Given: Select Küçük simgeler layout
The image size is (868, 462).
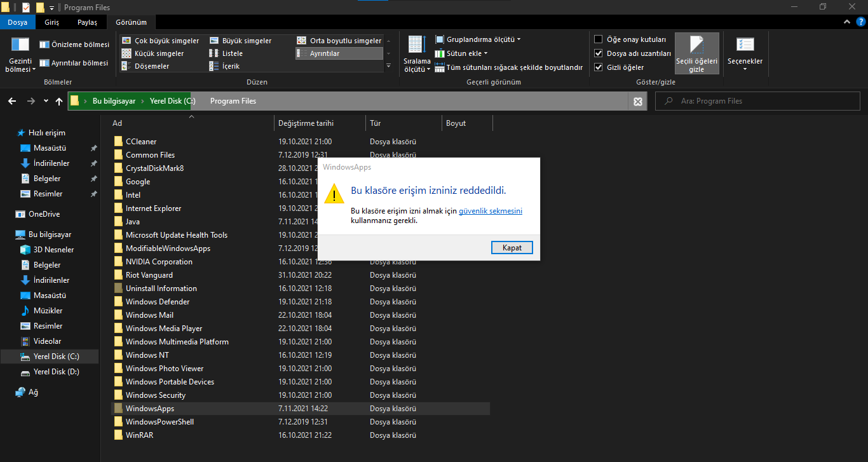Looking at the screenshot, I should [153, 53].
